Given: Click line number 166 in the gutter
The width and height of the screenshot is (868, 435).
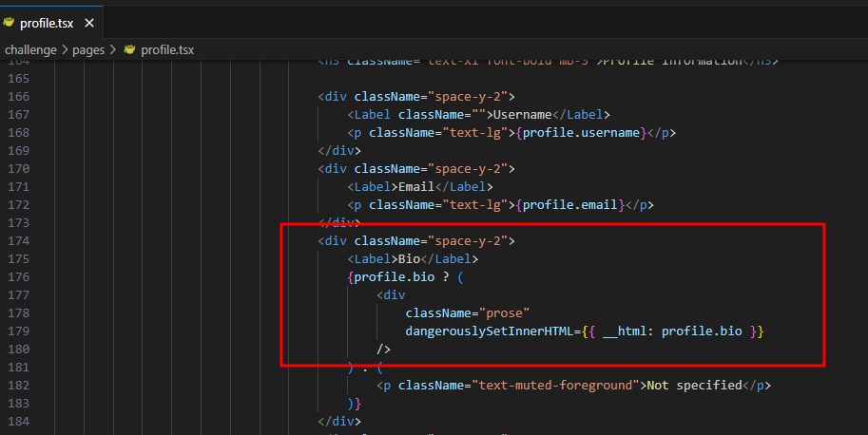Looking at the screenshot, I should pos(19,97).
